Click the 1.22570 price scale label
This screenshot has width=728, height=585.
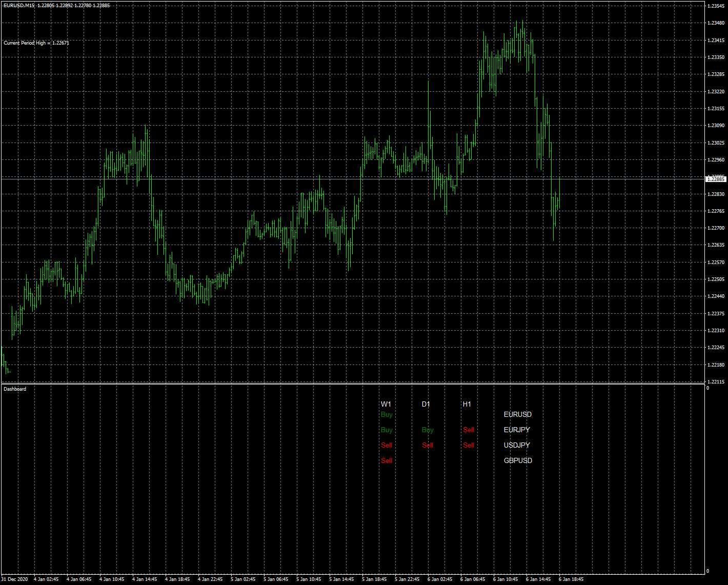(716, 263)
